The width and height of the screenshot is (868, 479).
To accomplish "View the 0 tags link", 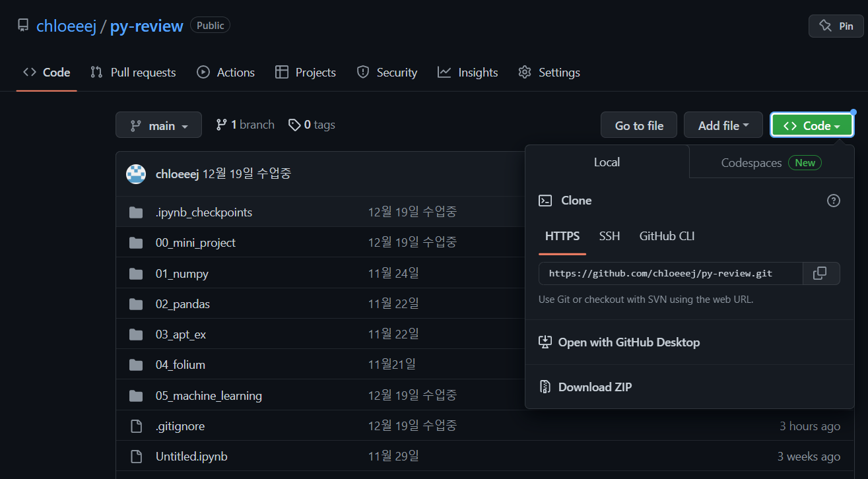I will pos(312,125).
